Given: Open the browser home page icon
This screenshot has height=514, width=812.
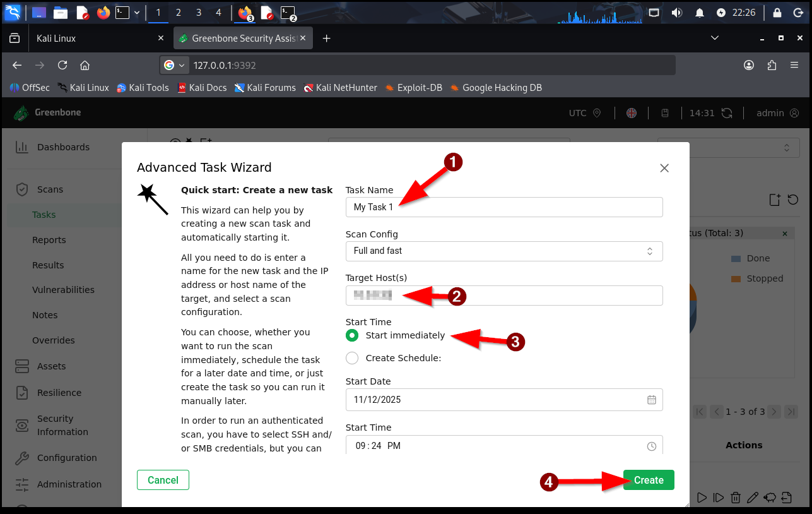Looking at the screenshot, I should click(x=85, y=65).
